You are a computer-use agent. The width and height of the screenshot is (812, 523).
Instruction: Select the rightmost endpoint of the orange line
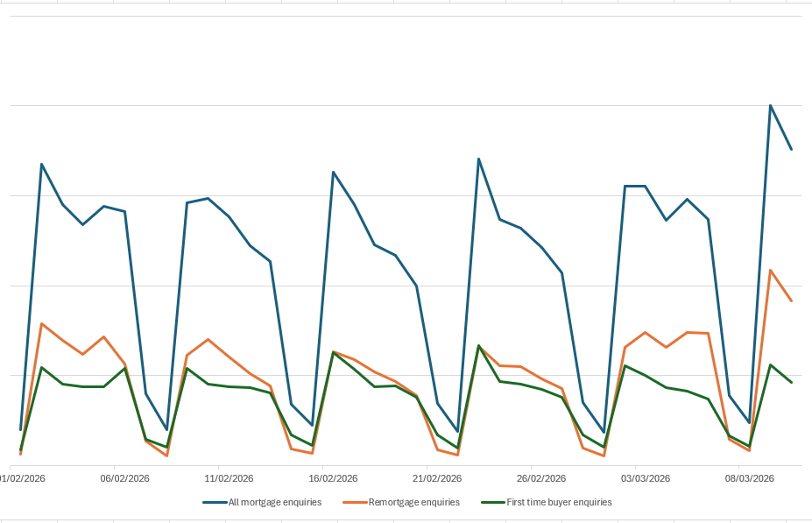[791, 300]
